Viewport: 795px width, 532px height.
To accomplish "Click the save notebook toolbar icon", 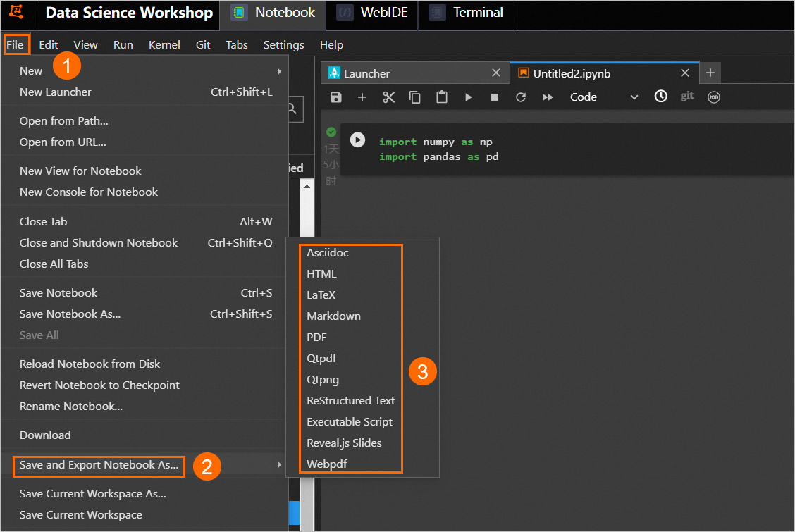I will point(336,97).
